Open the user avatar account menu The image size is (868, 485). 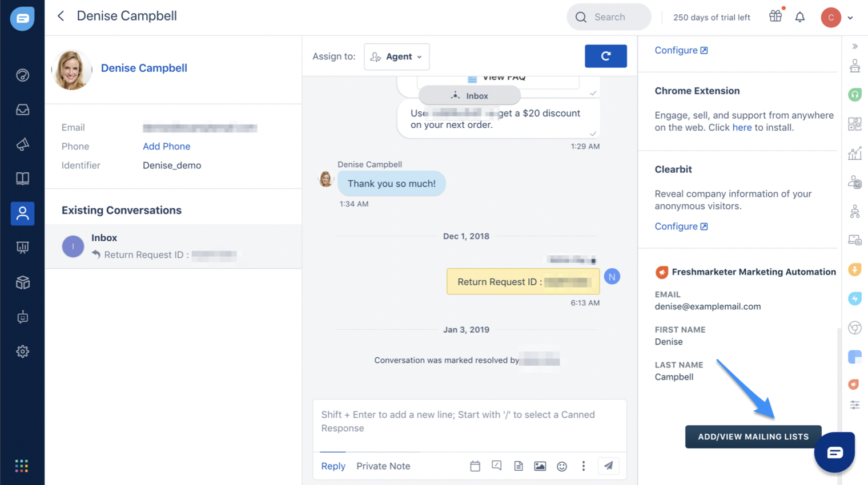(837, 17)
